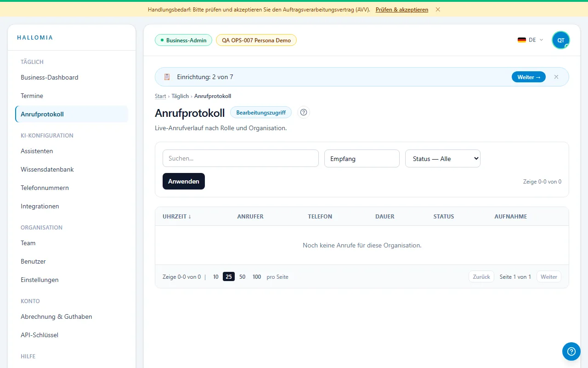Click the Weiter → setup button
The height and width of the screenshot is (368, 588).
tap(529, 77)
